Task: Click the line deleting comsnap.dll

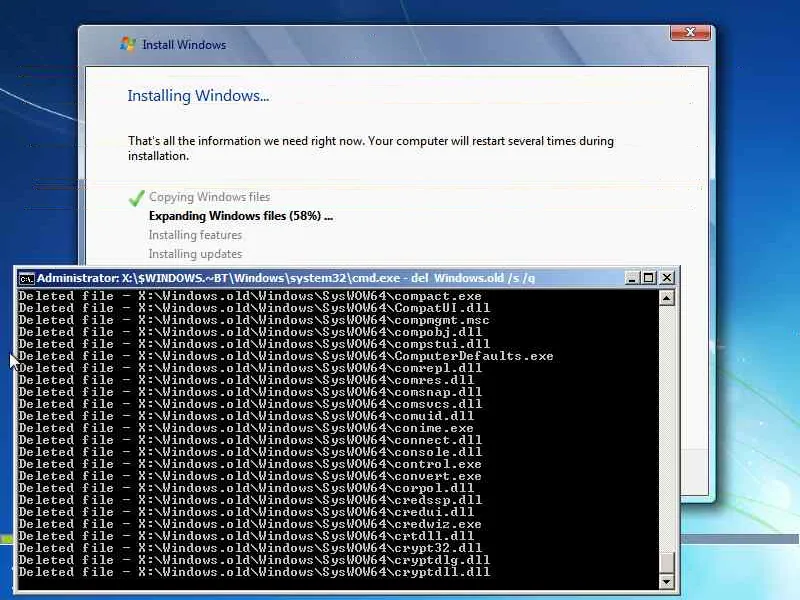Action: point(250,392)
